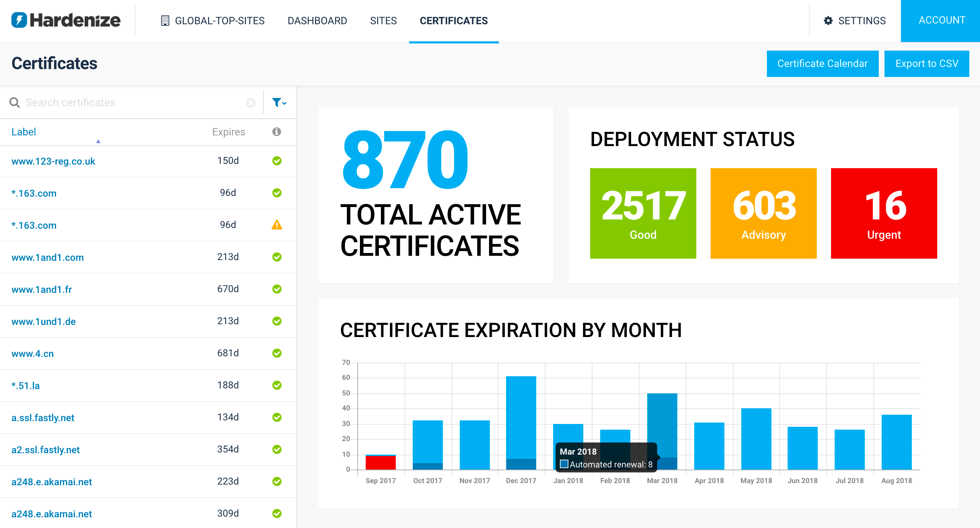Click the Hardenize logo
980x528 pixels.
click(66, 20)
